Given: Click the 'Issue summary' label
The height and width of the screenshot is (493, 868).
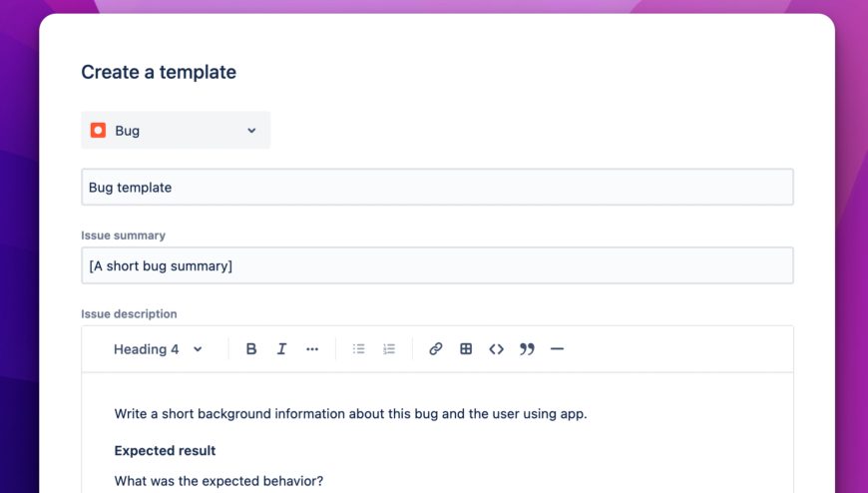Looking at the screenshot, I should (x=123, y=236).
